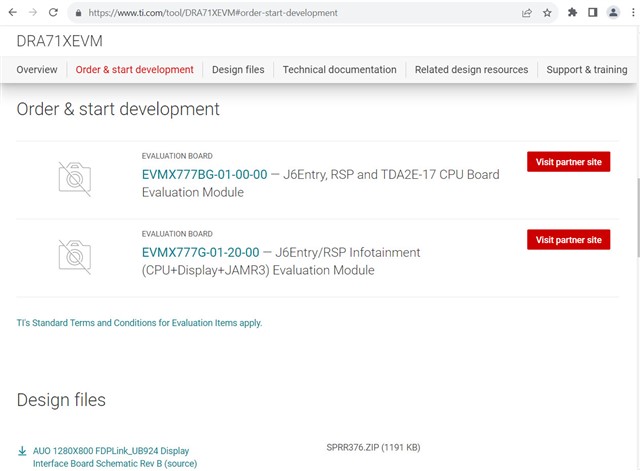Click download icon beside AUO 1280X800 schematic
This screenshot has height=471, width=640.
click(22, 451)
